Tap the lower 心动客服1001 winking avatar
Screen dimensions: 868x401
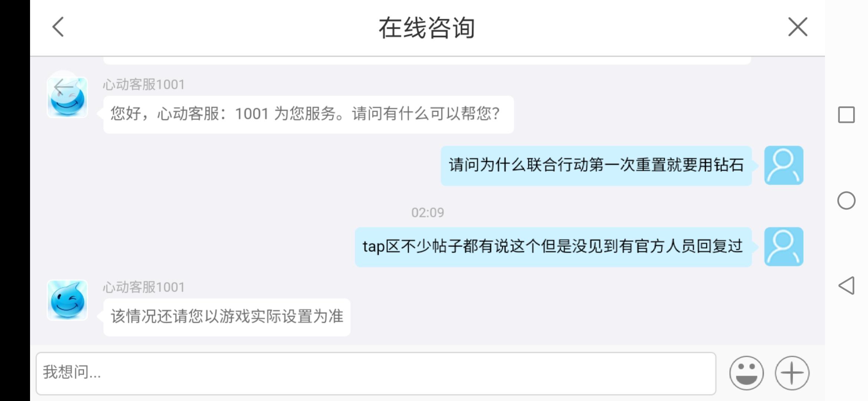[67, 300]
